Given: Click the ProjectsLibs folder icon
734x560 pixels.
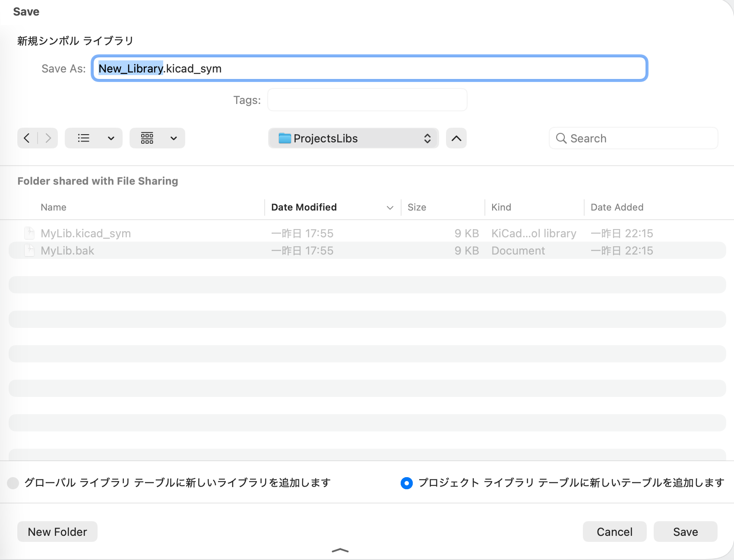Looking at the screenshot, I should (x=285, y=138).
